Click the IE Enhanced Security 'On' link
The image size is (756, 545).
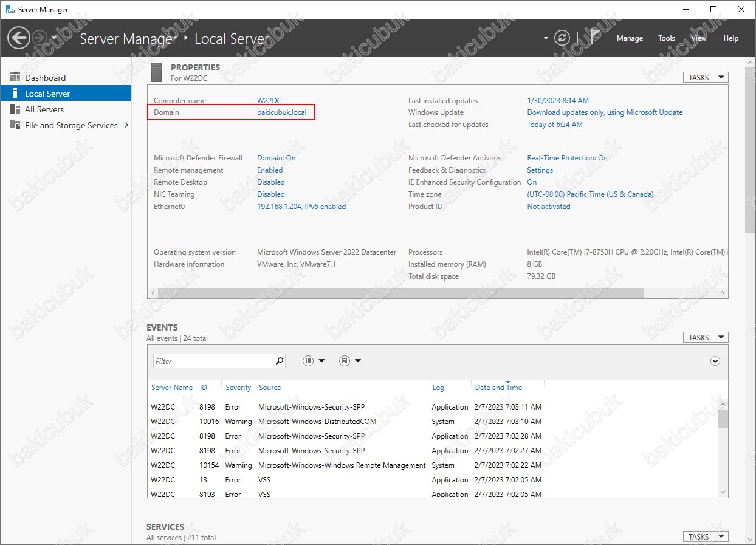tap(532, 182)
